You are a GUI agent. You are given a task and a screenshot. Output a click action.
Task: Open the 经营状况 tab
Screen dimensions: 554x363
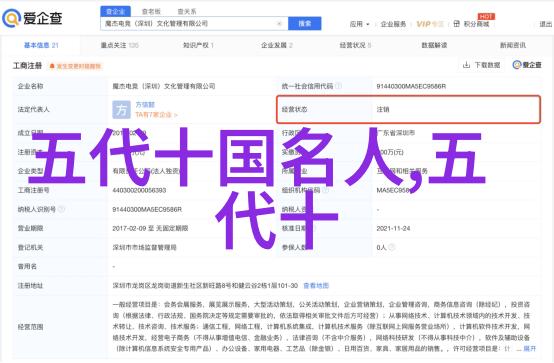click(x=355, y=45)
